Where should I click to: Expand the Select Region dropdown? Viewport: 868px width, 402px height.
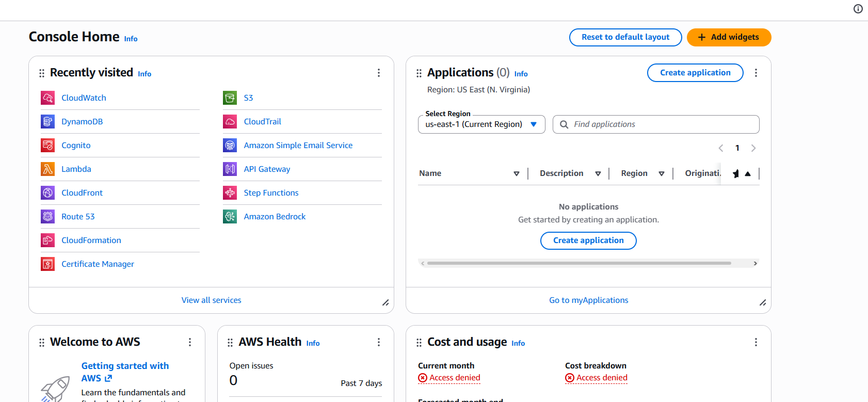481,124
